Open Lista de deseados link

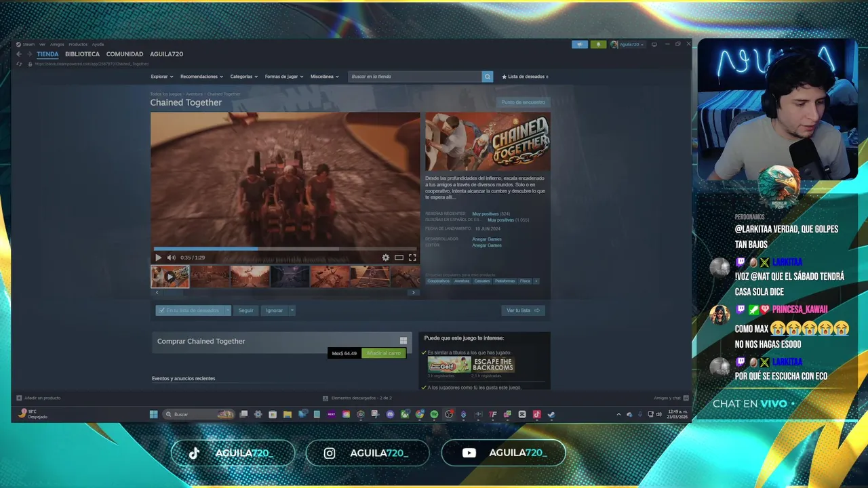[x=526, y=77]
